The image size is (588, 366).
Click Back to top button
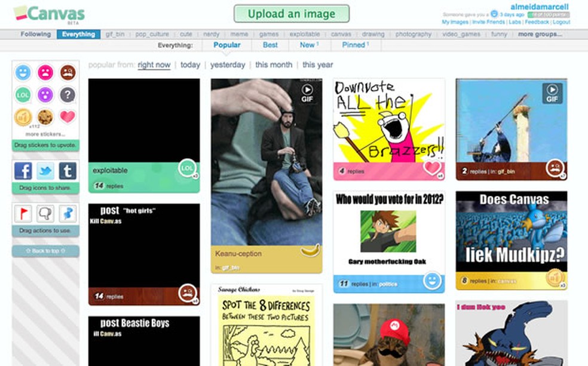coord(45,251)
